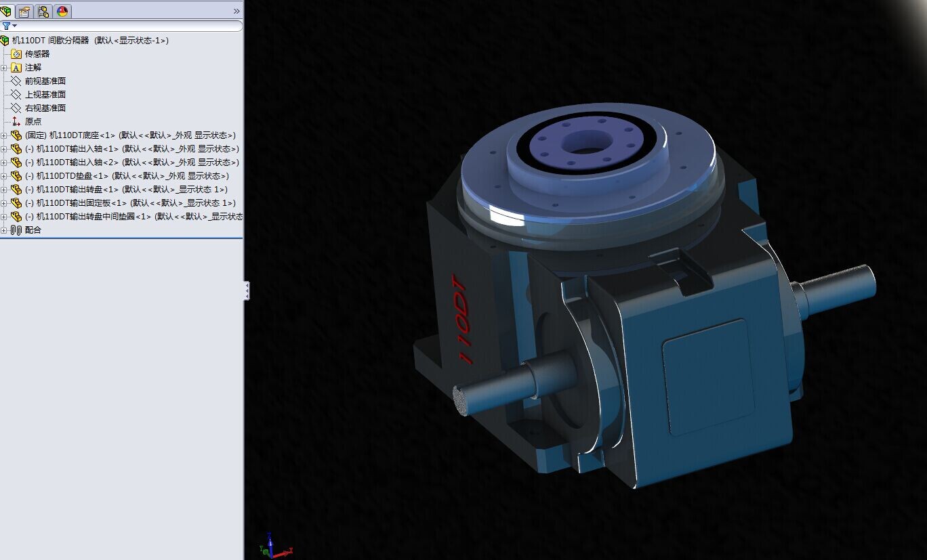927x560 pixels.
Task: Select the 注解 tree label
Action: pos(33,68)
